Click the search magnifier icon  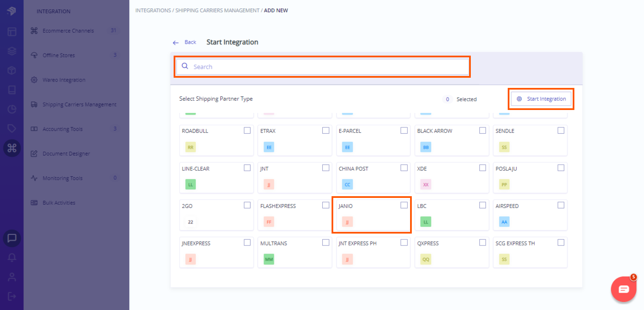pyautogui.click(x=185, y=66)
